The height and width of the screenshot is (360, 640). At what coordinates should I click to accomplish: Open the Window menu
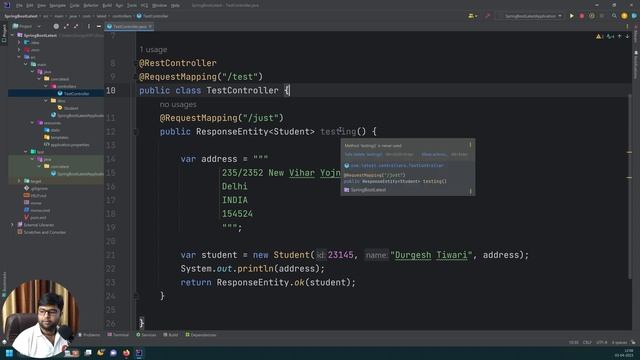pos(159,6)
